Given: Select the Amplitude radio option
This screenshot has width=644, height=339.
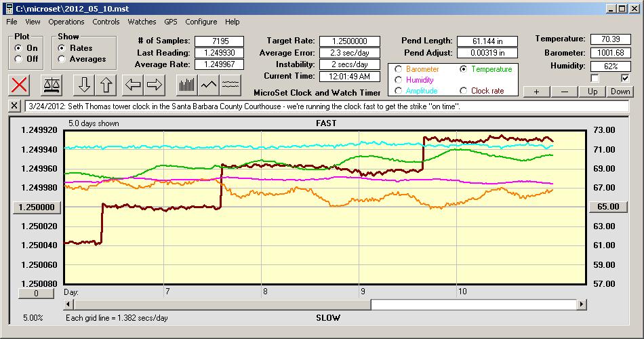Looking at the screenshot, I should (398, 91).
